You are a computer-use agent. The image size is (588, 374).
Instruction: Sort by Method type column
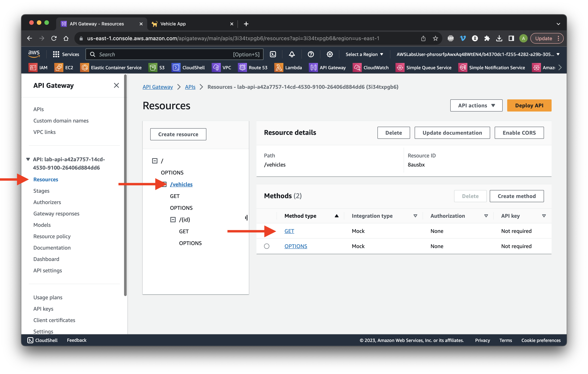pos(312,216)
